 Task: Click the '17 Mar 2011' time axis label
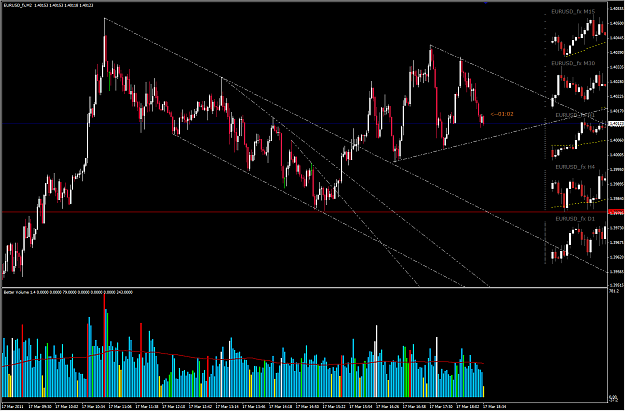coord(14,407)
